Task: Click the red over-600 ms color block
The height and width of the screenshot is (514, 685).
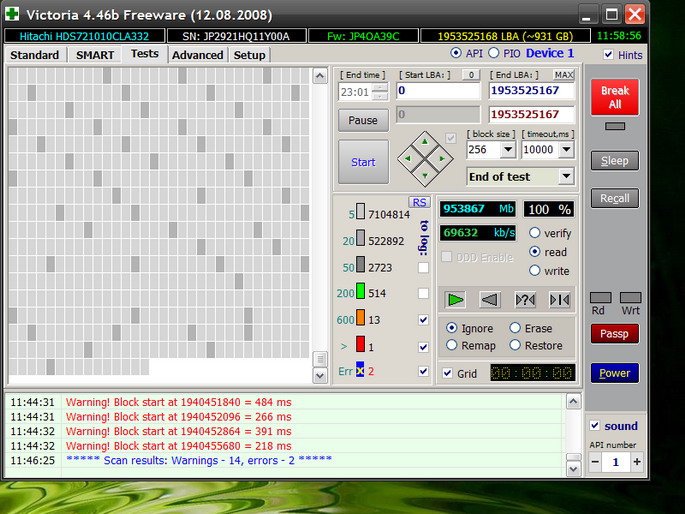Action: click(360, 344)
